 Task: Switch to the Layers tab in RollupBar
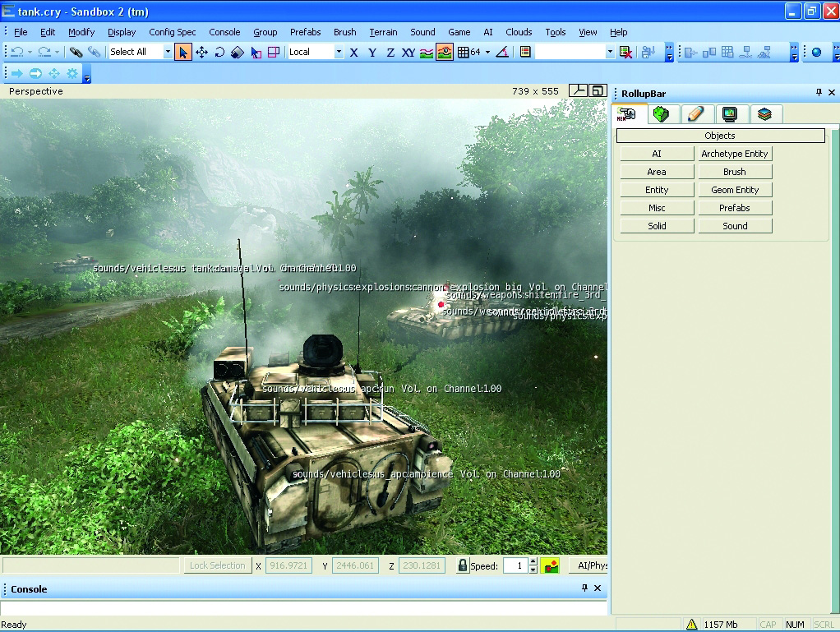pos(764,114)
